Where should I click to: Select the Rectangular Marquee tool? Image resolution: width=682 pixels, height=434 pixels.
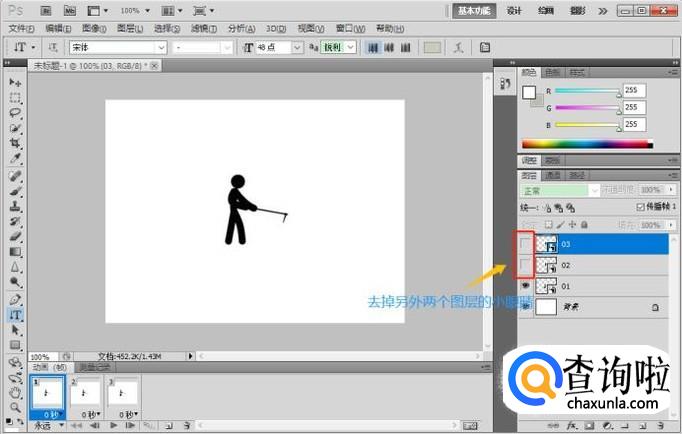pyautogui.click(x=15, y=98)
